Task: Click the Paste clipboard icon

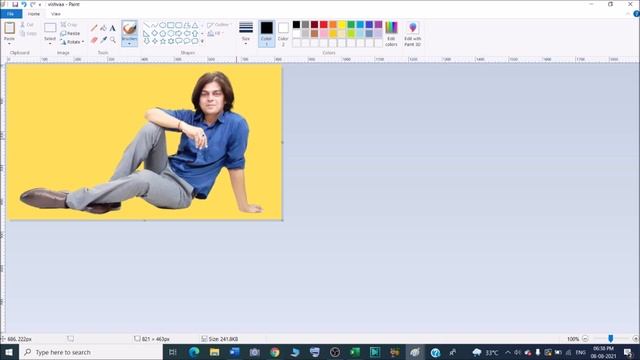Action: [9, 28]
